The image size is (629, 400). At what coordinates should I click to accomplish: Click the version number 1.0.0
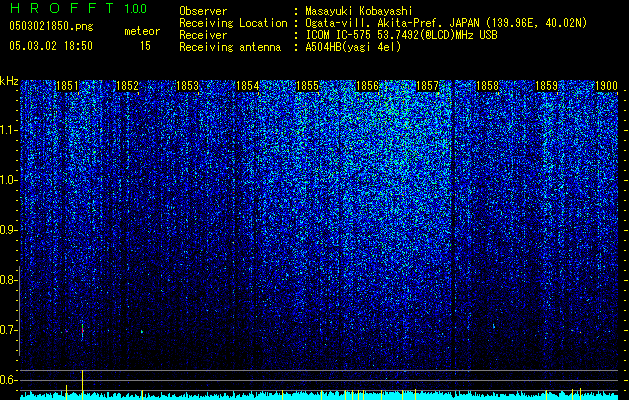(135, 9)
